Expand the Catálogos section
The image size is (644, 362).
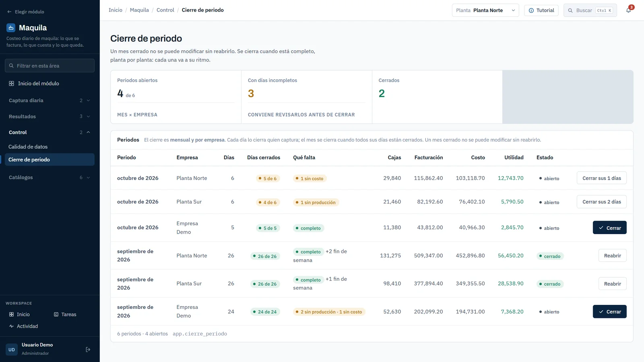[49, 177]
